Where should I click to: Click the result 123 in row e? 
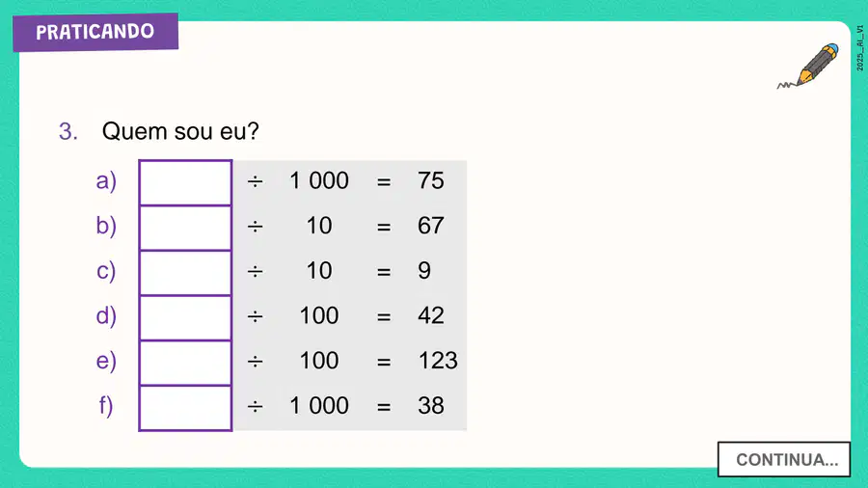(x=438, y=361)
